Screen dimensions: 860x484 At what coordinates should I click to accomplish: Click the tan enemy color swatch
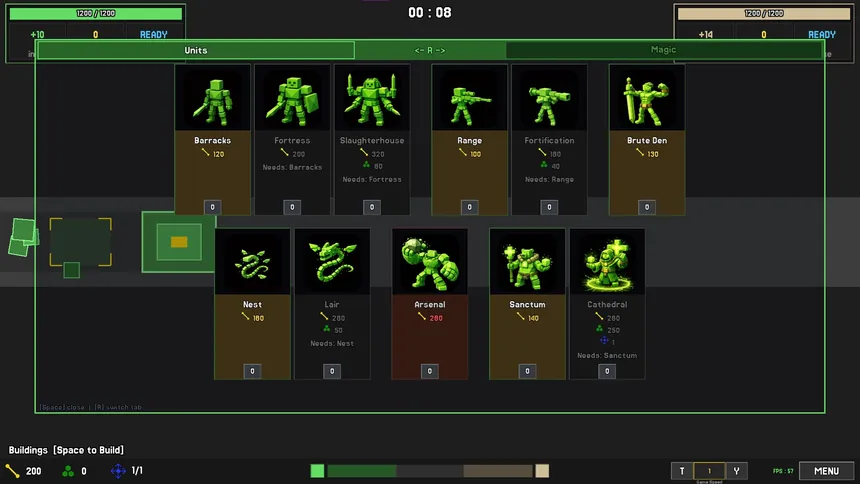[542, 471]
